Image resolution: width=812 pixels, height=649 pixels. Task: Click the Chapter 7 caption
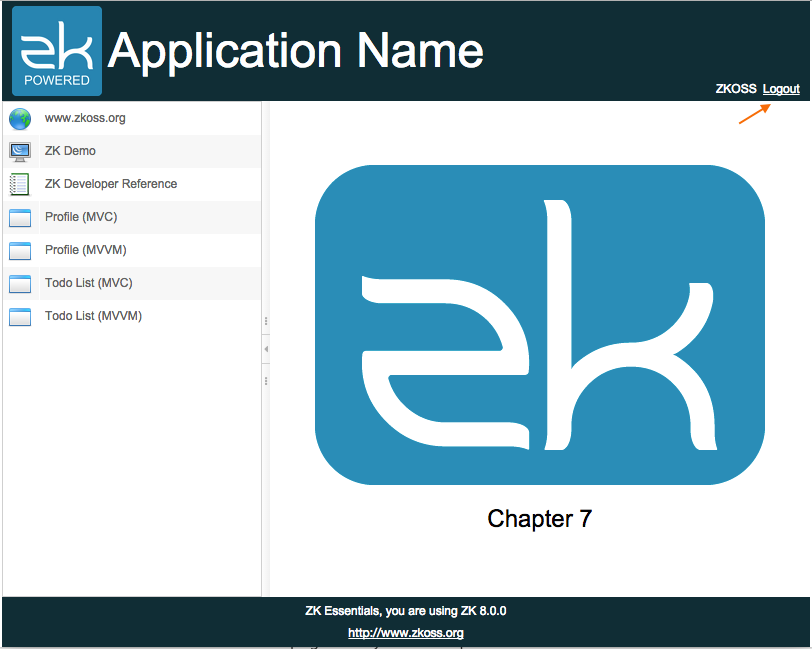540,519
